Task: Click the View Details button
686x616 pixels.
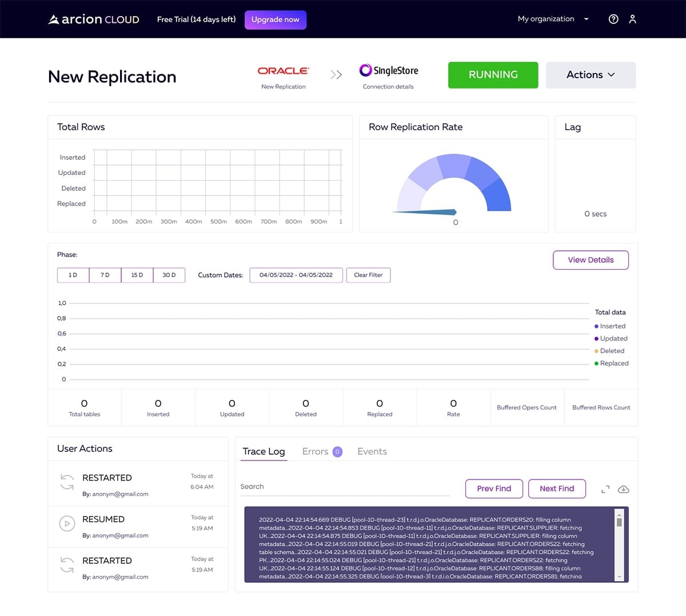Action: click(x=591, y=260)
